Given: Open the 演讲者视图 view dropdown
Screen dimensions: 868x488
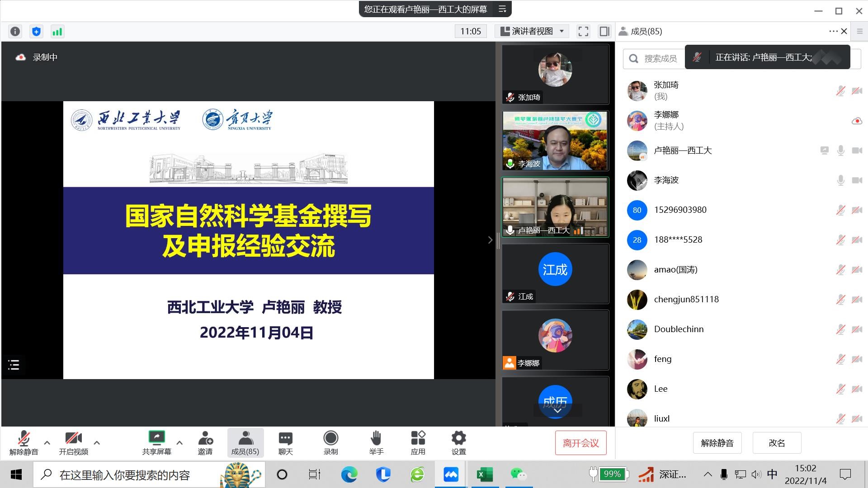Looking at the screenshot, I should [532, 31].
